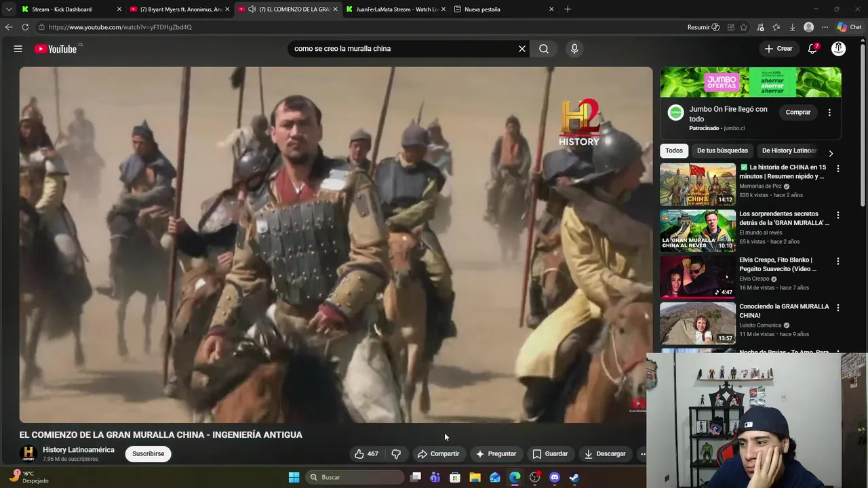Add this page to favorites star
This screenshot has width=868, height=488.
point(744,27)
